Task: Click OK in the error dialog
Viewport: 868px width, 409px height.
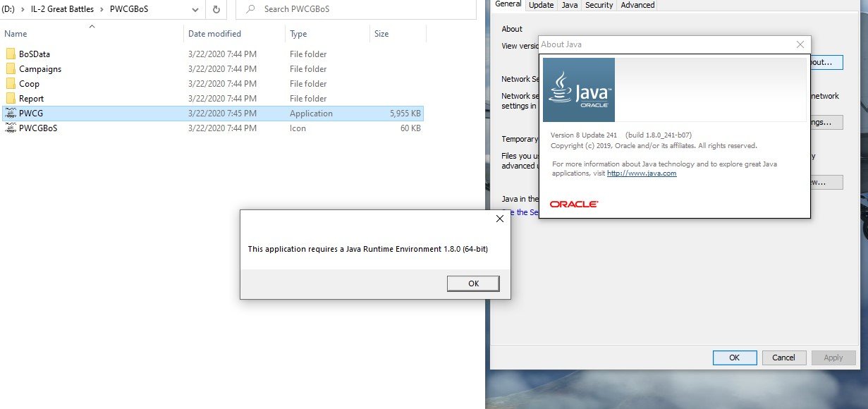Action: coord(473,283)
